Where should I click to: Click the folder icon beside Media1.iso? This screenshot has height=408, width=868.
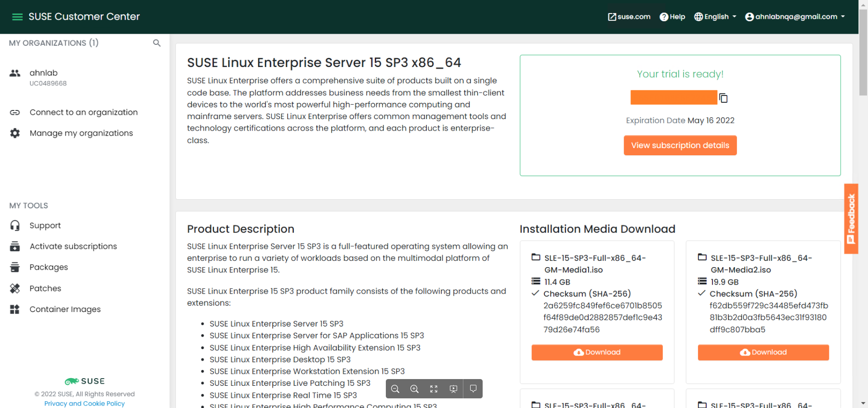pos(536,257)
